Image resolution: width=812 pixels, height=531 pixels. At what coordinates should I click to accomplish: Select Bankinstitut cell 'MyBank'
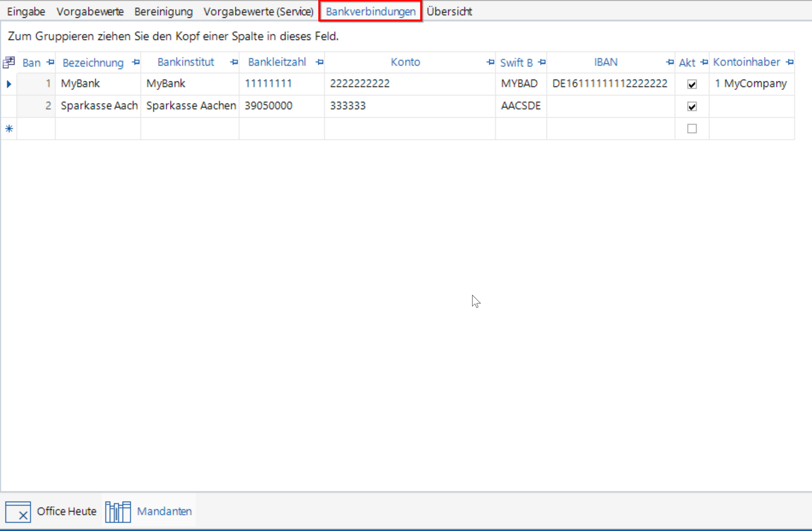click(190, 84)
